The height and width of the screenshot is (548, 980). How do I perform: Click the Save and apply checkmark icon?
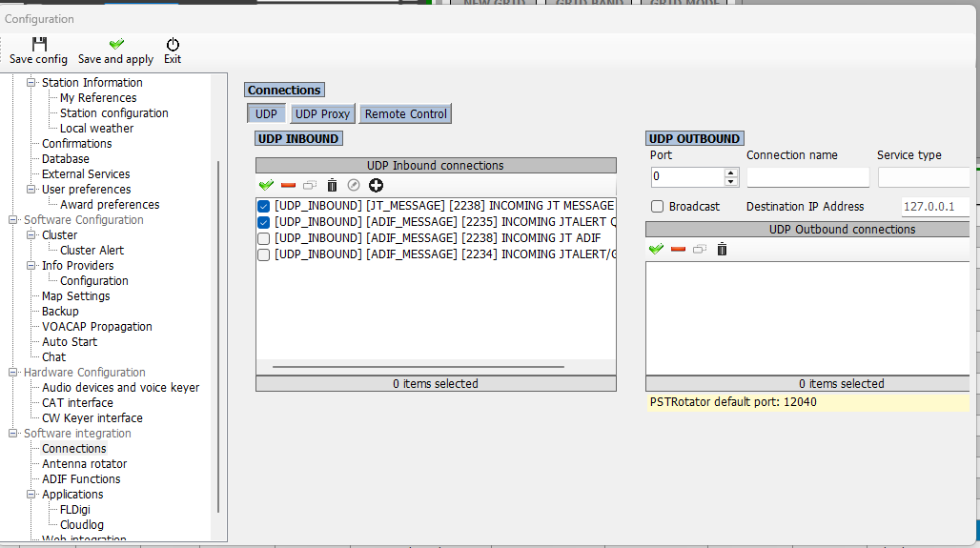coord(116,44)
